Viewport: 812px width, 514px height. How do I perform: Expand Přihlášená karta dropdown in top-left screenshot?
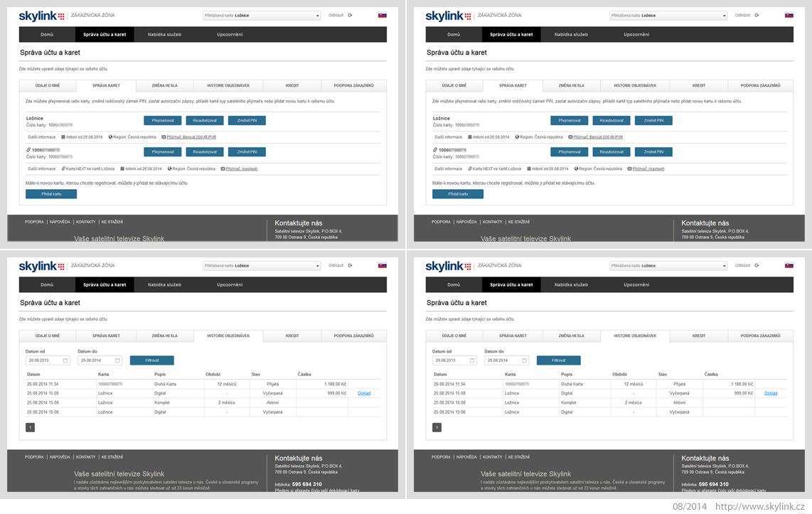pos(262,16)
